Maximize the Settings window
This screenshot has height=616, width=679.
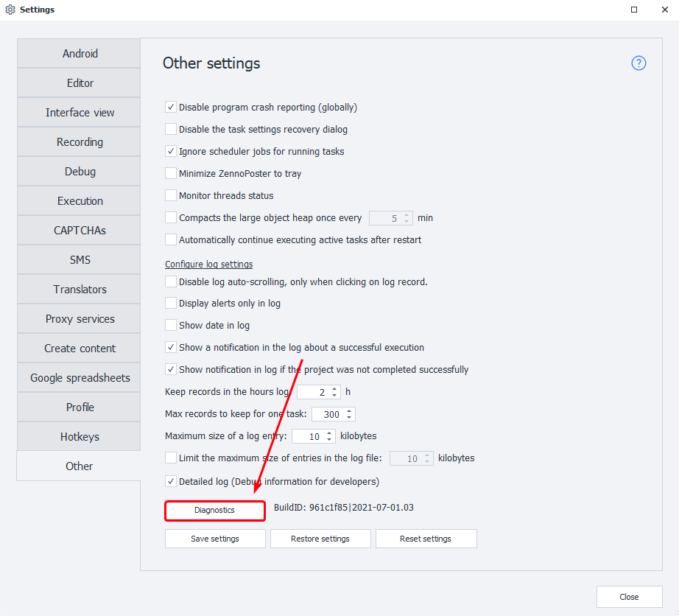[x=634, y=10]
